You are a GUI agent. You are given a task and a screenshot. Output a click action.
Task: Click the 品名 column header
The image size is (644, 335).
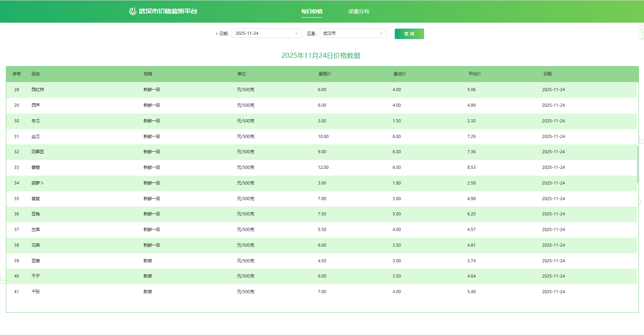(36, 74)
